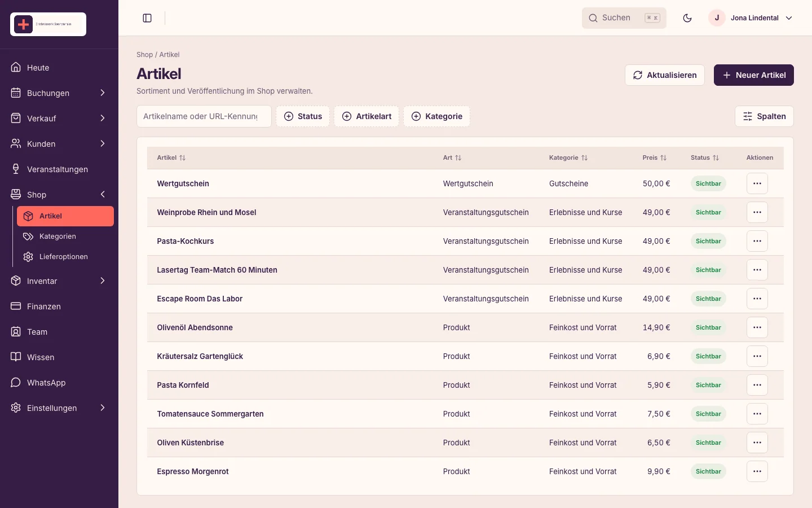Open the global Suchen search box
The width and height of the screenshot is (812, 508).
pos(624,18)
